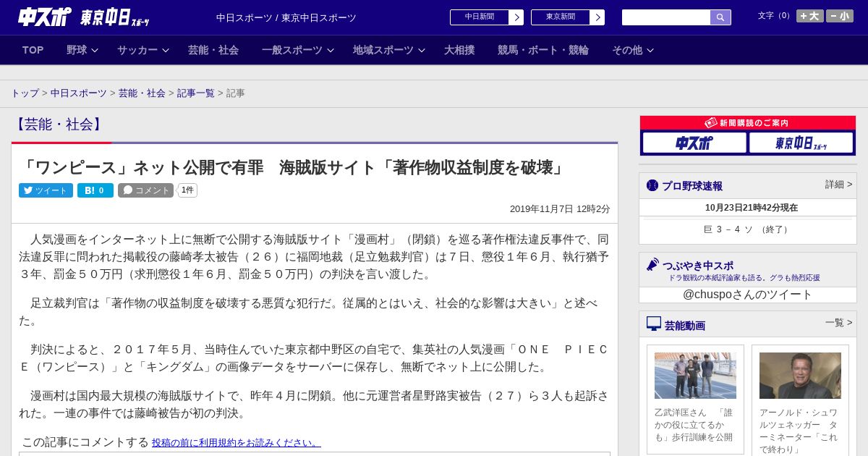
Task: Click 東京中日スポーツ subscription banner logo
Action: 801,143
